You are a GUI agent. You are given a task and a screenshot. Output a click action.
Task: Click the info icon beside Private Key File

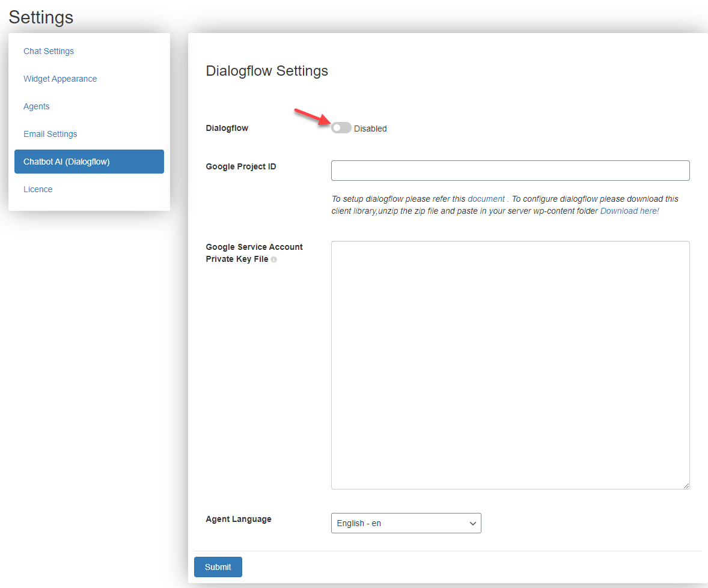[x=273, y=259]
